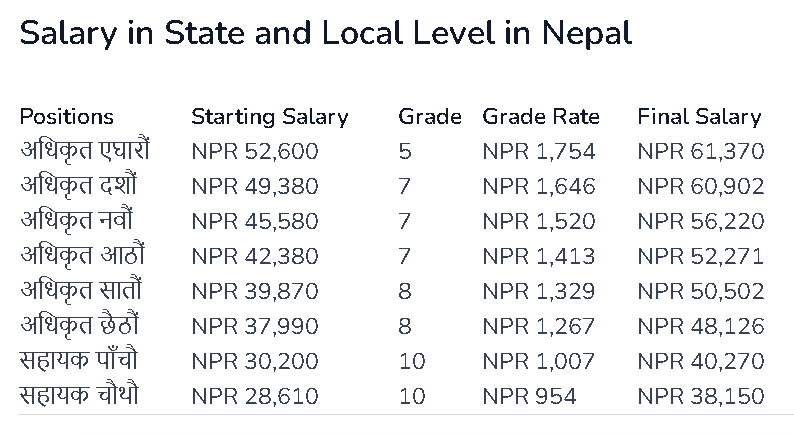Select the अधिकृत एघारौँ position cell

tap(85, 152)
